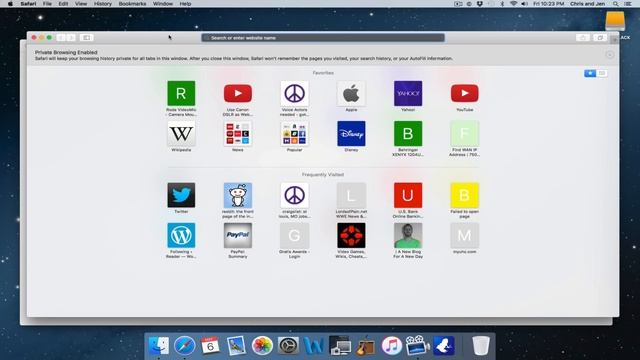Open the WordPress Following Reader tile
The width and height of the screenshot is (640, 360).
pyautogui.click(x=181, y=235)
